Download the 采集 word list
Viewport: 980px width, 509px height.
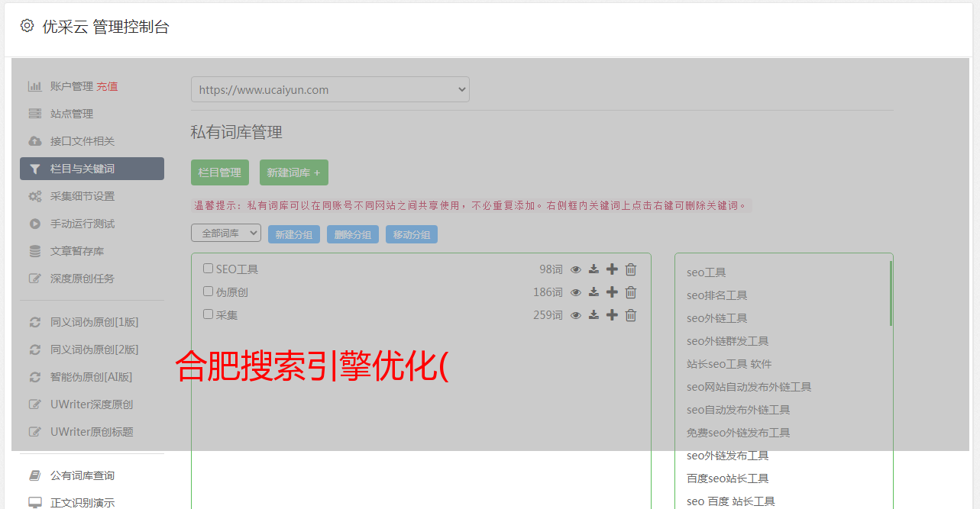pos(593,315)
